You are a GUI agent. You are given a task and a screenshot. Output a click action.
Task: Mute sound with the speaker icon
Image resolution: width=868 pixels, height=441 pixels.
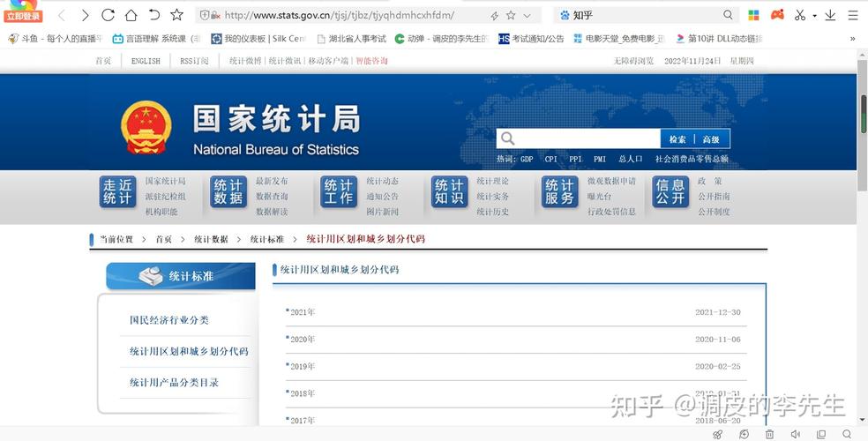[796, 434]
